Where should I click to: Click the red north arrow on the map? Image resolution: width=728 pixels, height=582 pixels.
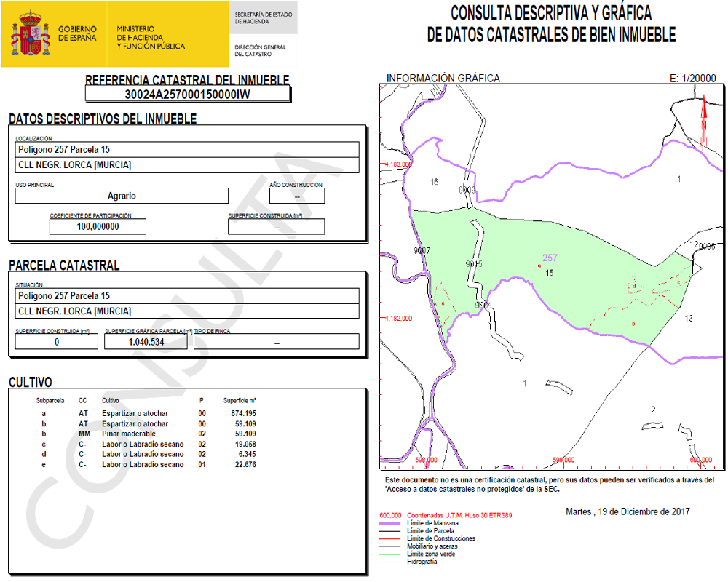pos(704,122)
